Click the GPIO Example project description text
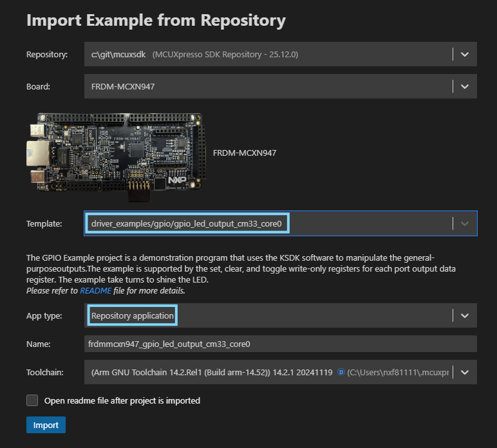This screenshot has width=497, height=448. coord(241,268)
